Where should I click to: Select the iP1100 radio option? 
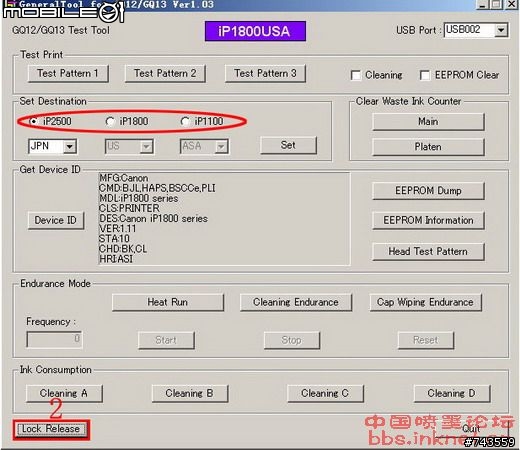[185, 121]
